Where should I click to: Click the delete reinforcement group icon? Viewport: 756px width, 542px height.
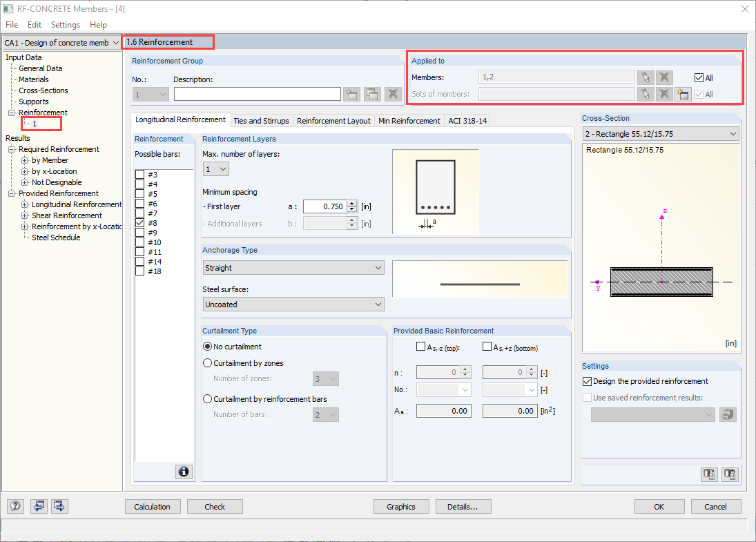point(393,94)
